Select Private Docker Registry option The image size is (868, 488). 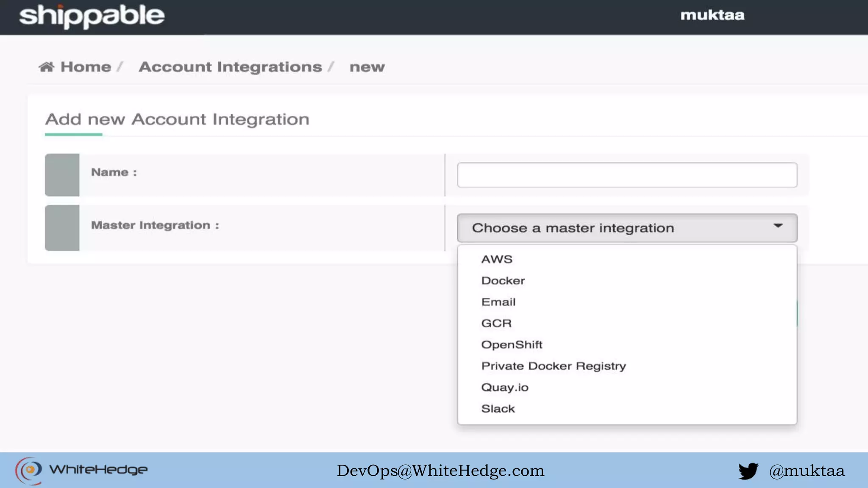click(x=554, y=366)
